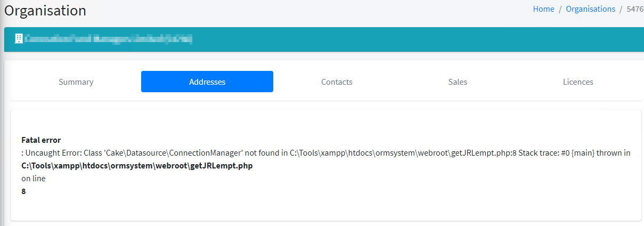View the Licences tab
The height and width of the screenshot is (226, 644).
578,82
